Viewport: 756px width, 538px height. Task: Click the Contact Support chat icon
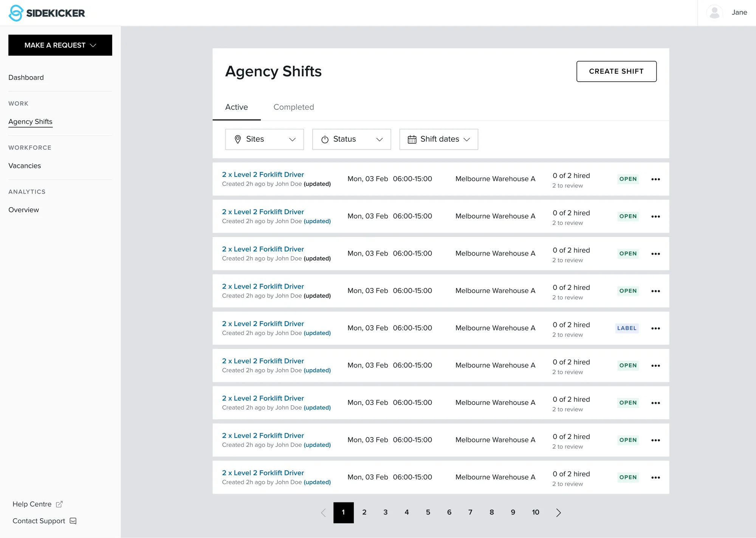pos(73,521)
